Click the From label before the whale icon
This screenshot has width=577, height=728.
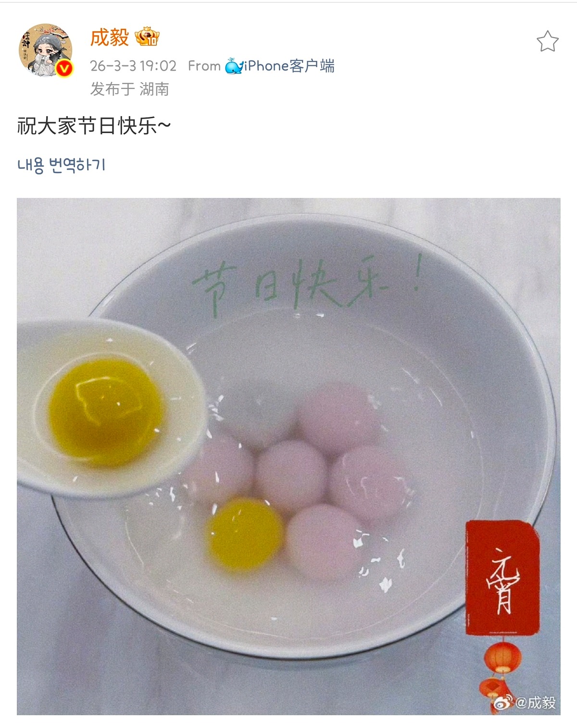[x=204, y=66]
